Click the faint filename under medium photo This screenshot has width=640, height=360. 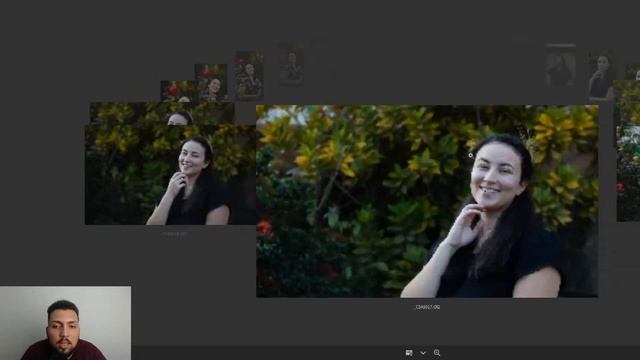pos(174,234)
